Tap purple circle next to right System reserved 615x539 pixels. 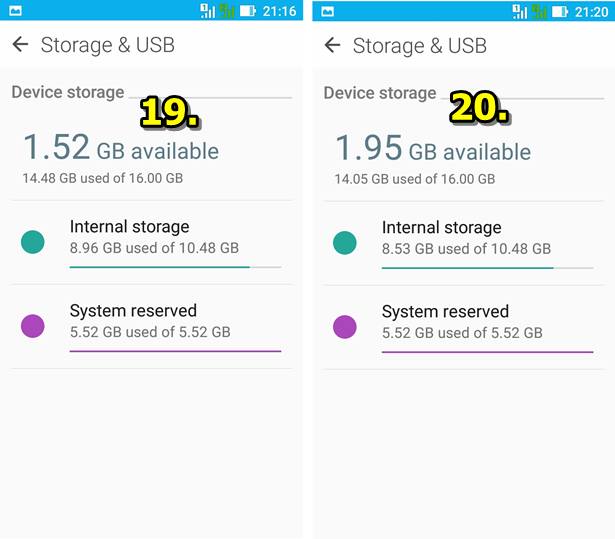(x=345, y=327)
